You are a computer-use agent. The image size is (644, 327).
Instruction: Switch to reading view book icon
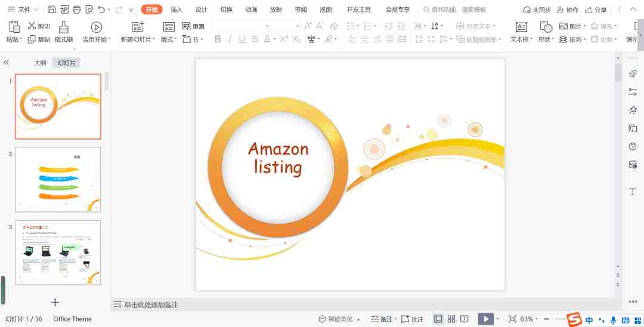[x=464, y=319]
